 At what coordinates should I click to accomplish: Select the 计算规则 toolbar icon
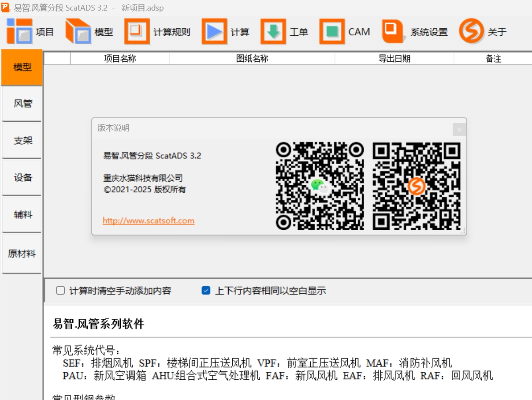click(x=137, y=32)
